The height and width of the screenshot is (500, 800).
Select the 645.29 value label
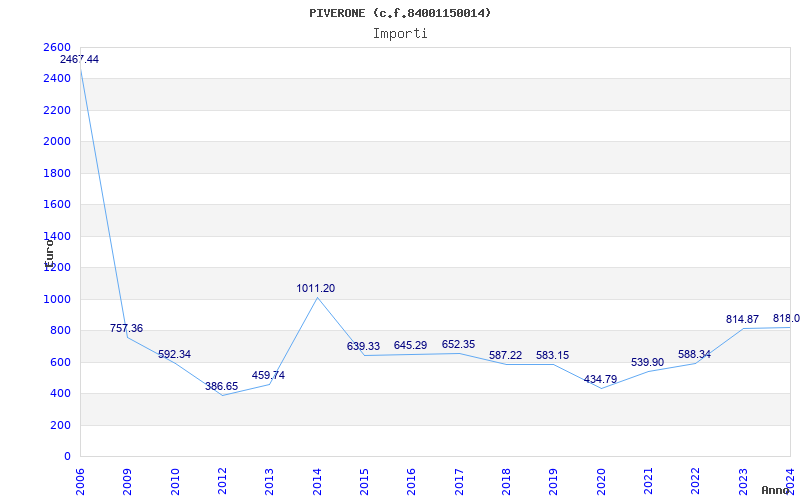click(410, 345)
